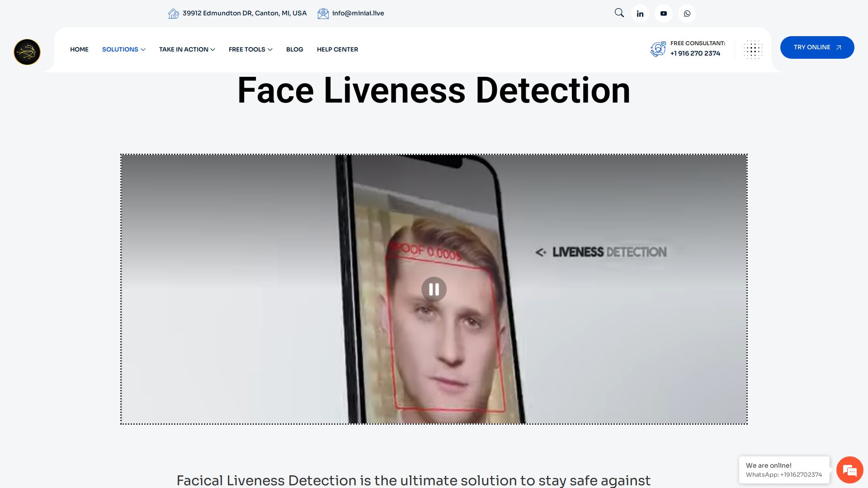Visit the LinkedIn social icon
This screenshot has width=868, height=488.
640,14
